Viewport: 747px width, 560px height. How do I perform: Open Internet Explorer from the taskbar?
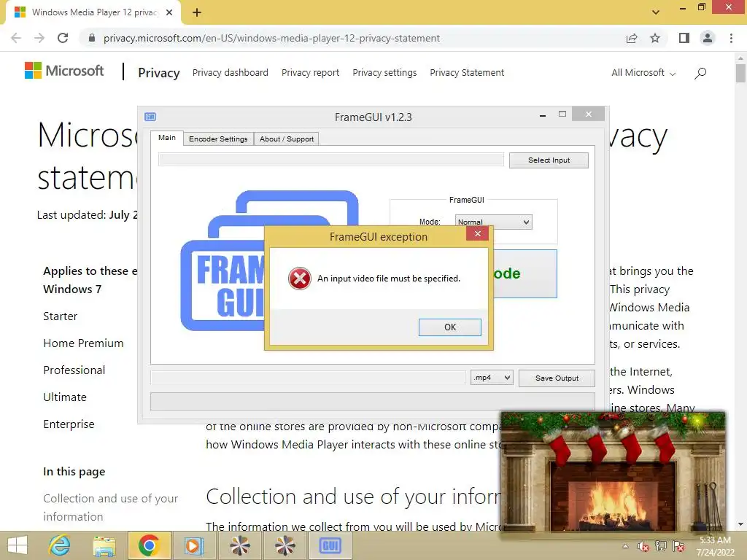60,545
